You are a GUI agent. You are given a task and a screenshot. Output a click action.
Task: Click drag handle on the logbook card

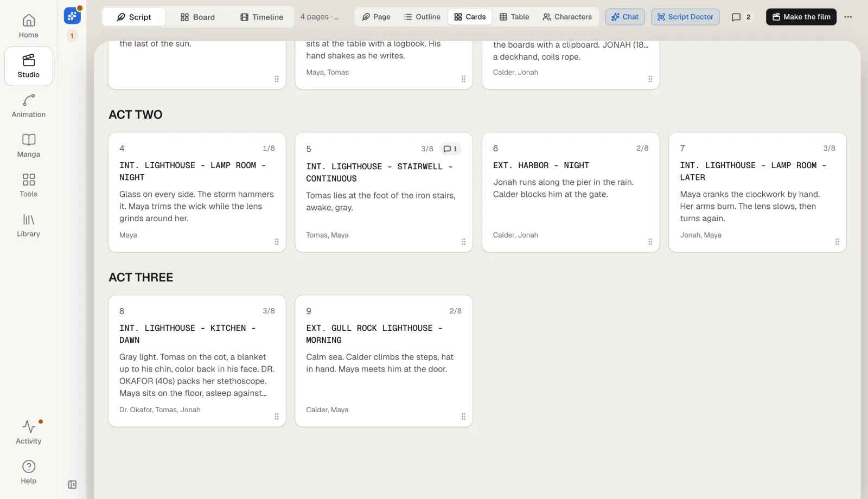tap(463, 79)
